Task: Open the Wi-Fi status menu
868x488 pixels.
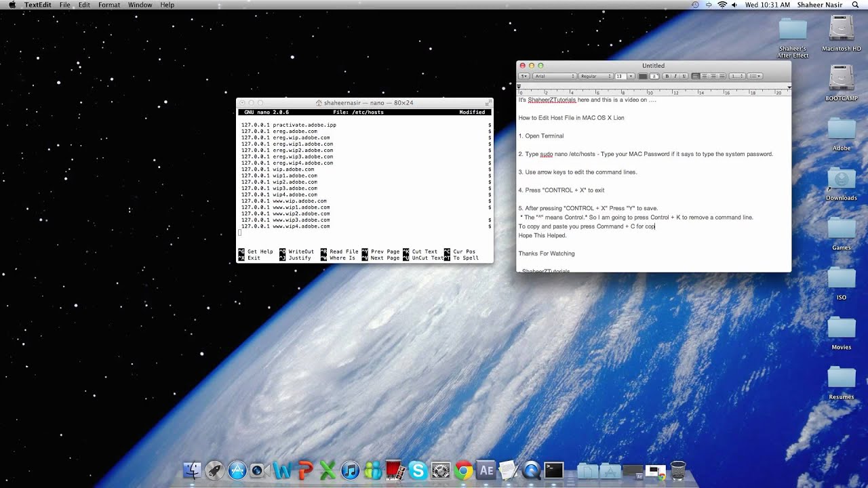Action: pos(722,5)
